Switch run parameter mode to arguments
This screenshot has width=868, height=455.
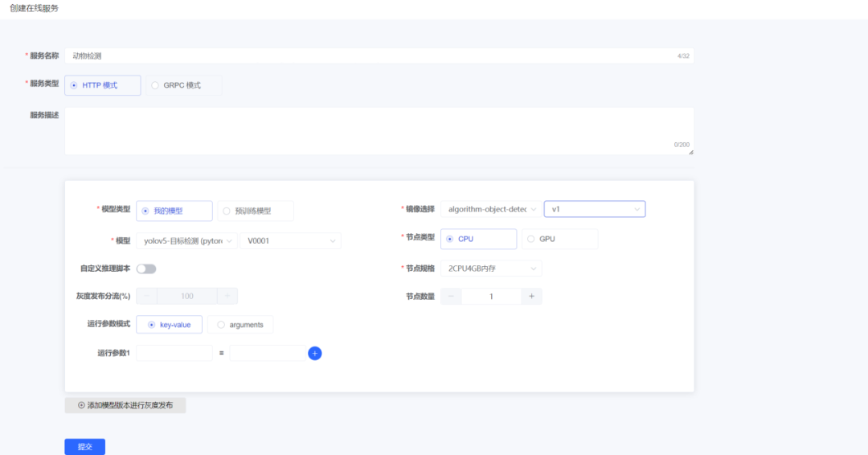[x=240, y=325]
